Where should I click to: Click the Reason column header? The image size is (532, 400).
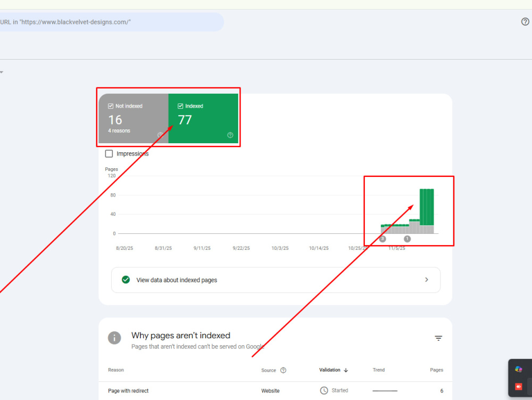115,370
